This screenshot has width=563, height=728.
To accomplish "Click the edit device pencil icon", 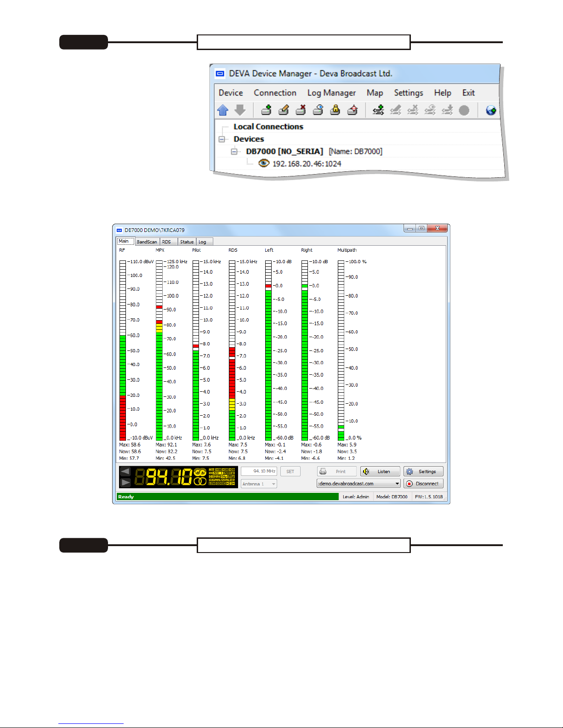I will click(284, 110).
